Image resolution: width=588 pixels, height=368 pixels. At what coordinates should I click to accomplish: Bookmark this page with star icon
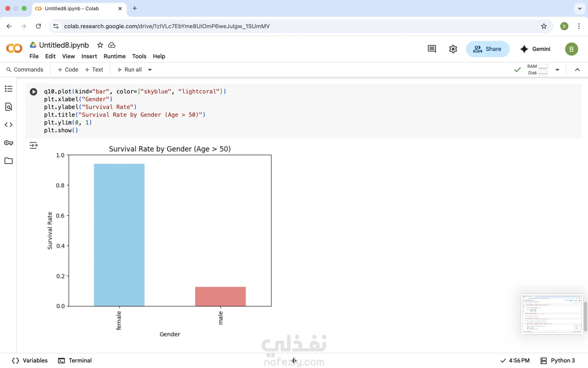tap(544, 26)
